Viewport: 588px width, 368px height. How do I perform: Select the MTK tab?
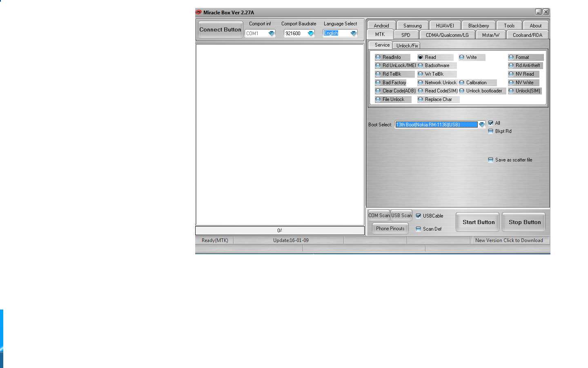point(380,34)
